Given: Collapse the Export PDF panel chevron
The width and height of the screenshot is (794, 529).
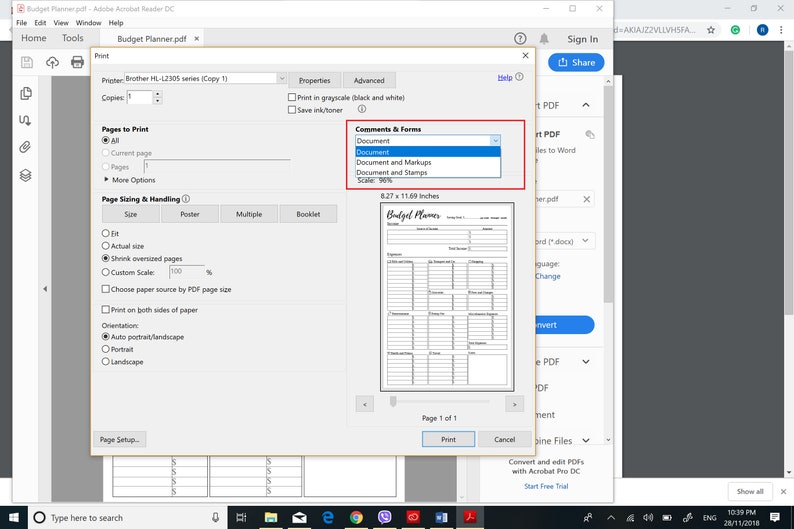Looking at the screenshot, I should [586, 105].
